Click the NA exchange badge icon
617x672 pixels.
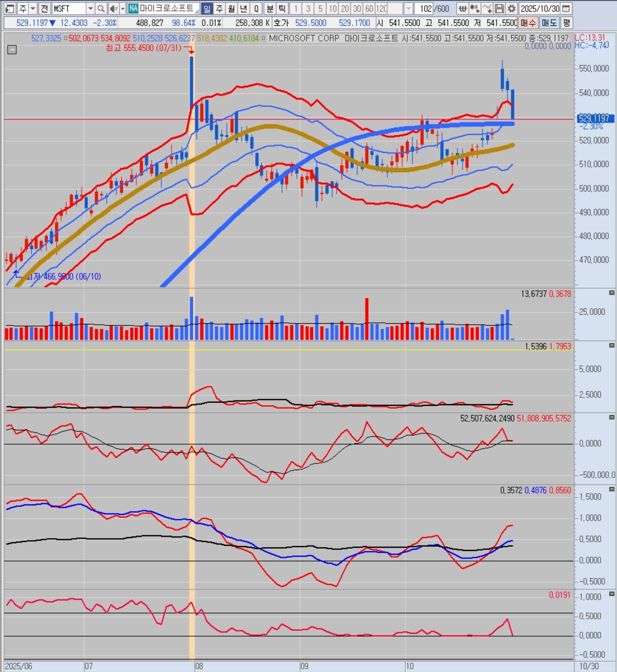[133, 8]
